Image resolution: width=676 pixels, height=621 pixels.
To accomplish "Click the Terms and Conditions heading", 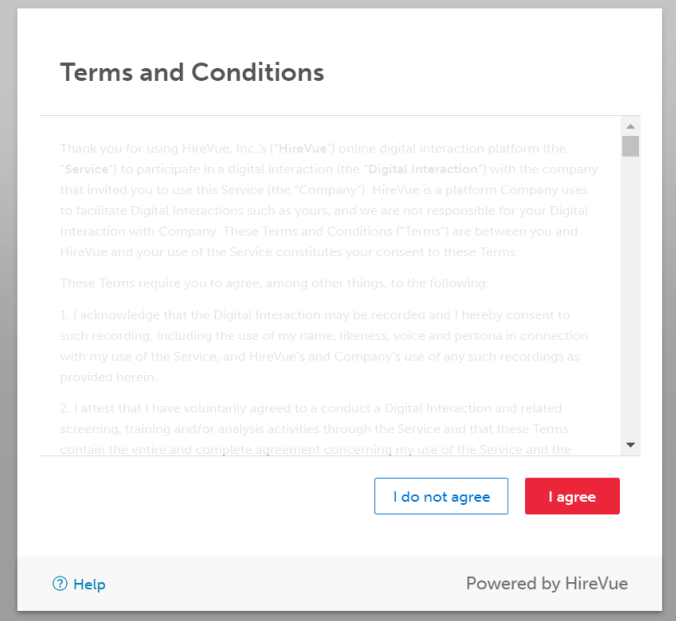I will (x=192, y=72).
